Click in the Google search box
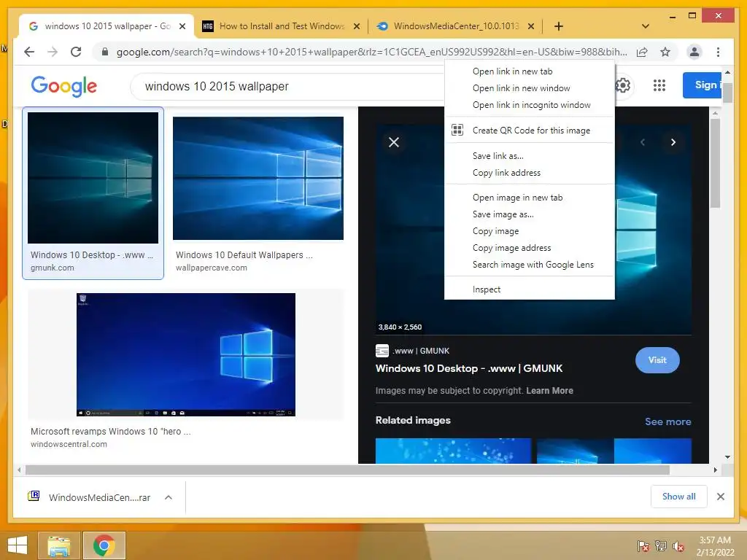Screen dimensions: 747x560 point(286,86)
